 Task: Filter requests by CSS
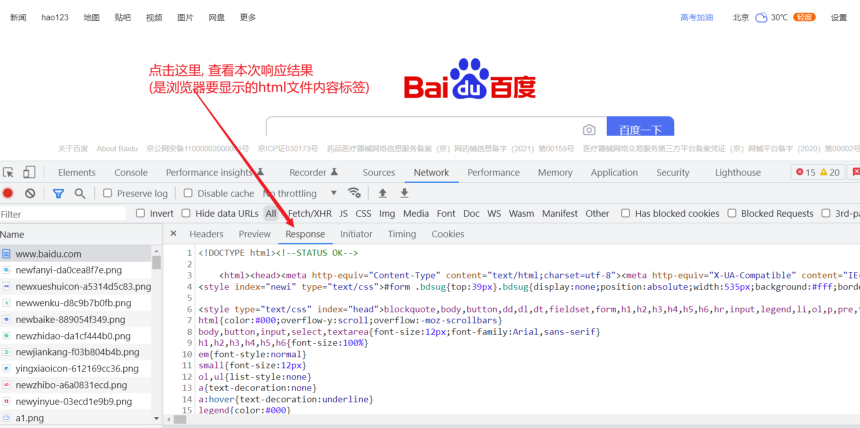[x=363, y=213]
